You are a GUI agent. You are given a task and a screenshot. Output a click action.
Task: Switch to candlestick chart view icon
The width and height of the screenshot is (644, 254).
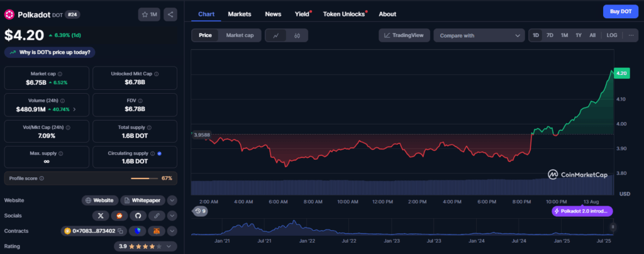(x=297, y=35)
